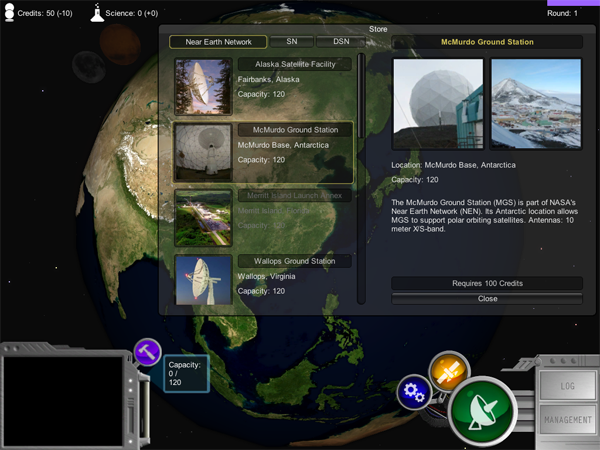The height and width of the screenshot is (450, 600).
Task: Select Merritt Island Launch Annex entry
Action: click(263, 218)
